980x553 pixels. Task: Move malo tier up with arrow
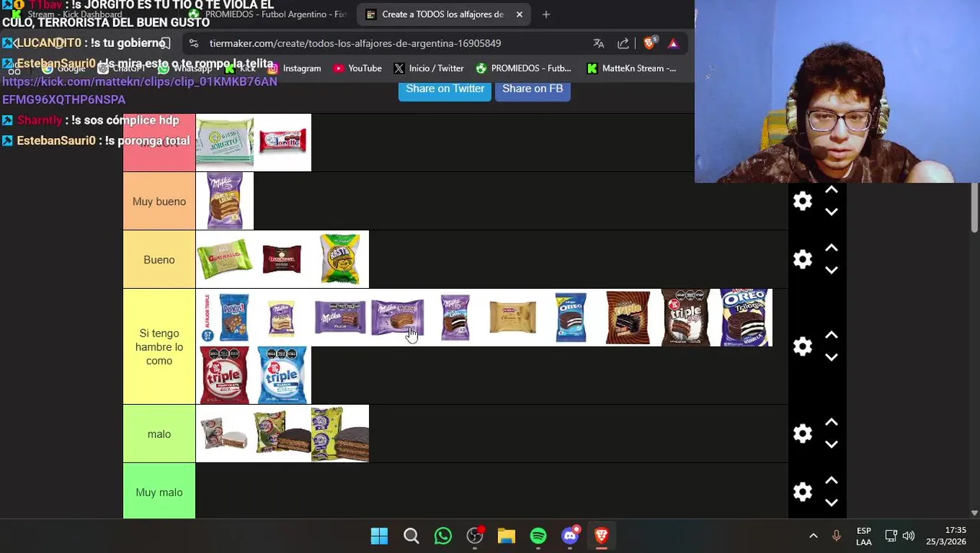pos(831,422)
